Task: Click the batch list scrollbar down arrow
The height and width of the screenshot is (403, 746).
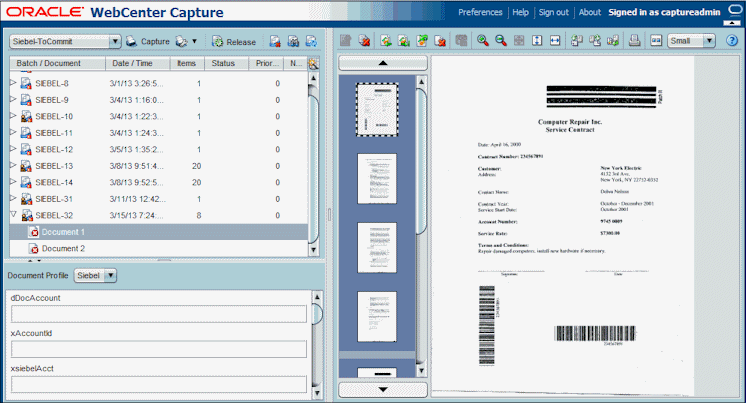Action: click(313, 249)
